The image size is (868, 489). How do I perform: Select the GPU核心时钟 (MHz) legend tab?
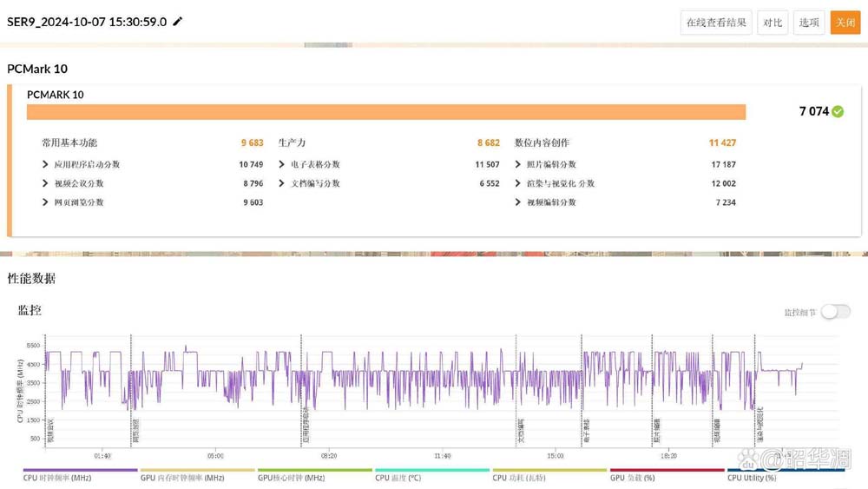tap(315, 475)
